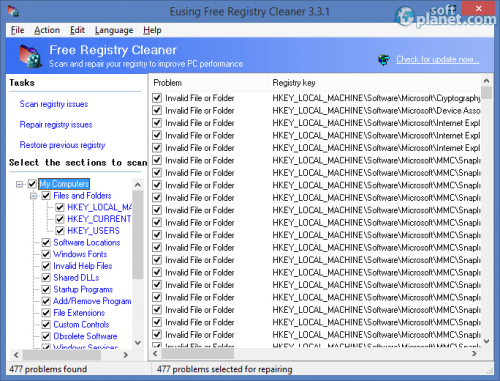Uncheck the Shared DLLs checkbox
The width and height of the screenshot is (500, 381).
click(x=46, y=278)
